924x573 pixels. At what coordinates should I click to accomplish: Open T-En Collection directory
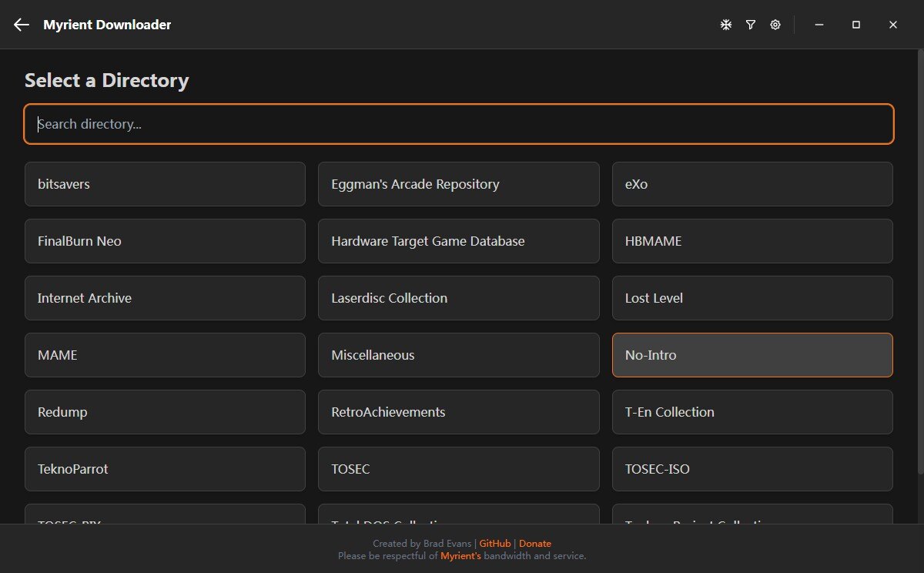click(752, 412)
